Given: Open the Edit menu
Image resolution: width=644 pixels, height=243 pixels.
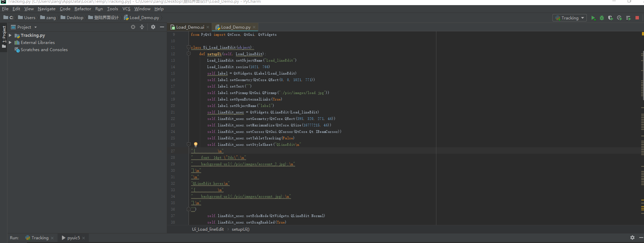Looking at the screenshot, I should pyautogui.click(x=16, y=9).
